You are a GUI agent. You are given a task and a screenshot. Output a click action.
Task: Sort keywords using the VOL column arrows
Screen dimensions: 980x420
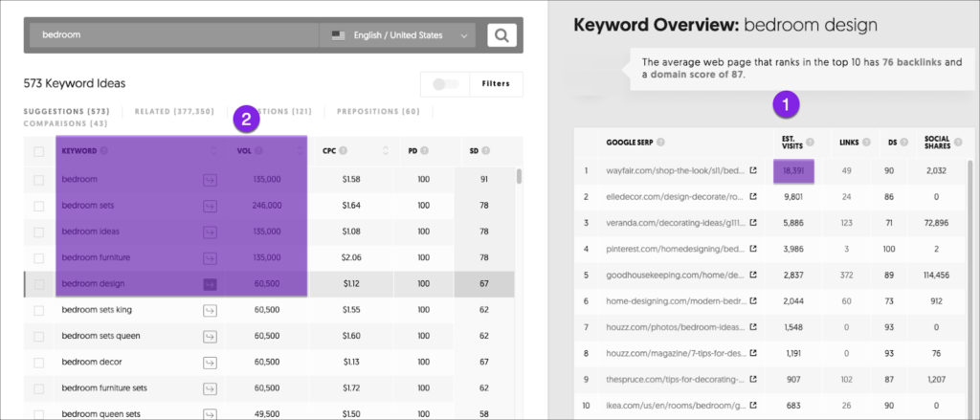(299, 150)
